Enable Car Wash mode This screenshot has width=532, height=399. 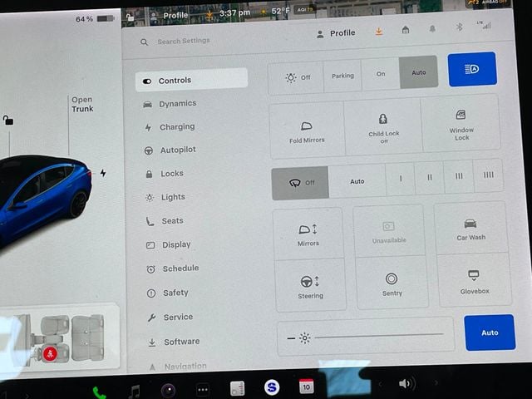471,229
